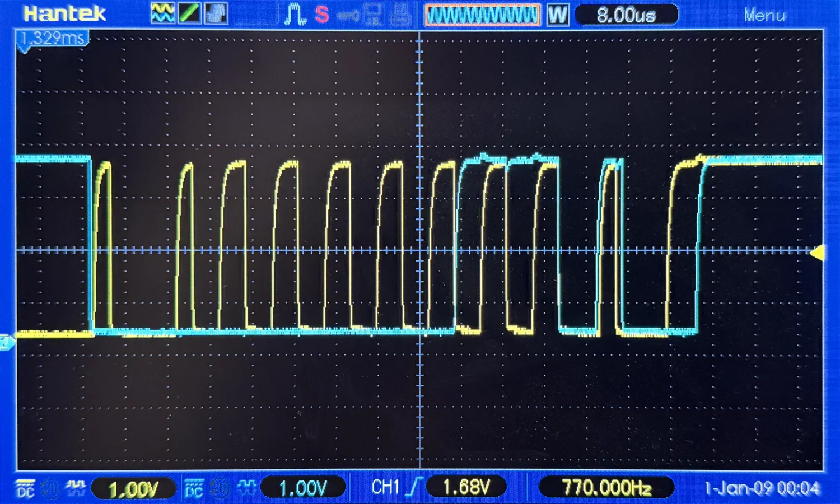The height and width of the screenshot is (504, 840).
Task: Click the 8.00us timebase display
Action: tap(626, 15)
